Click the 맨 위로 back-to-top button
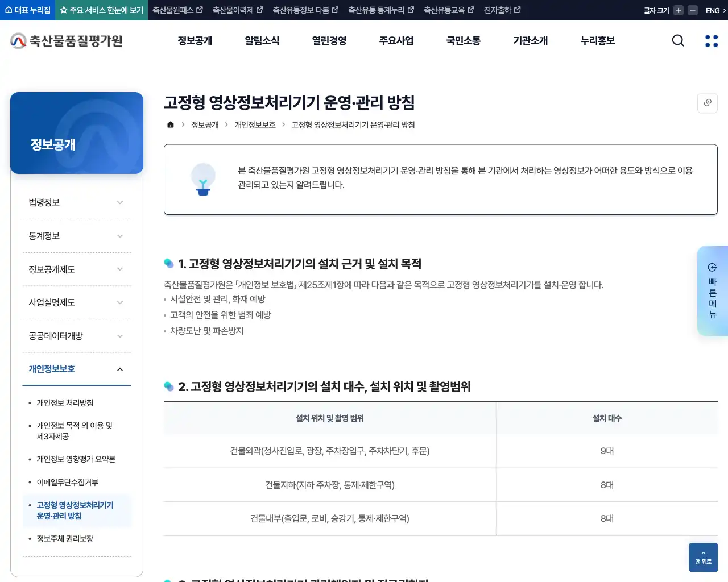The width and height of the screenshot is (728, 582). (703, 557)
